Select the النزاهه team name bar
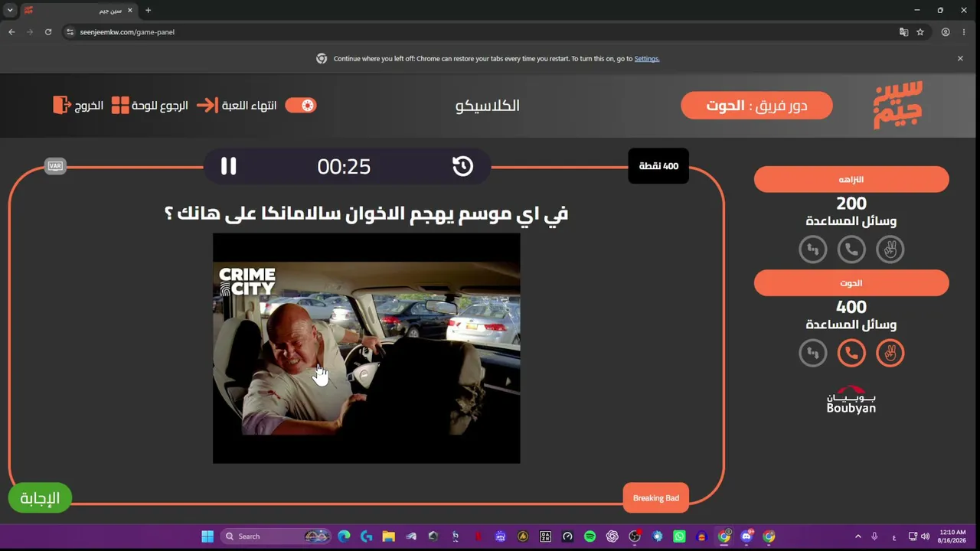This screenshot has height=551, width=980. pyautogui.click(x=851, y=179)
